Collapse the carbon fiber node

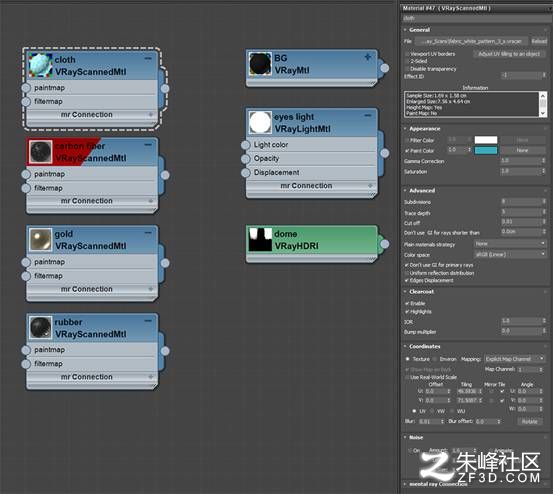[x=148, y=145]
